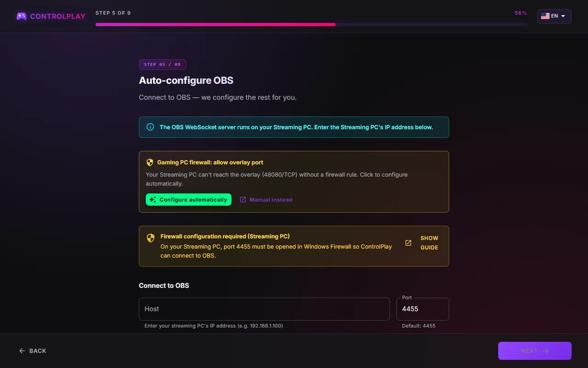The height and width of the screenshot is (368, 588).
Task: Click the 56% progress label
Action: [521, 13]
